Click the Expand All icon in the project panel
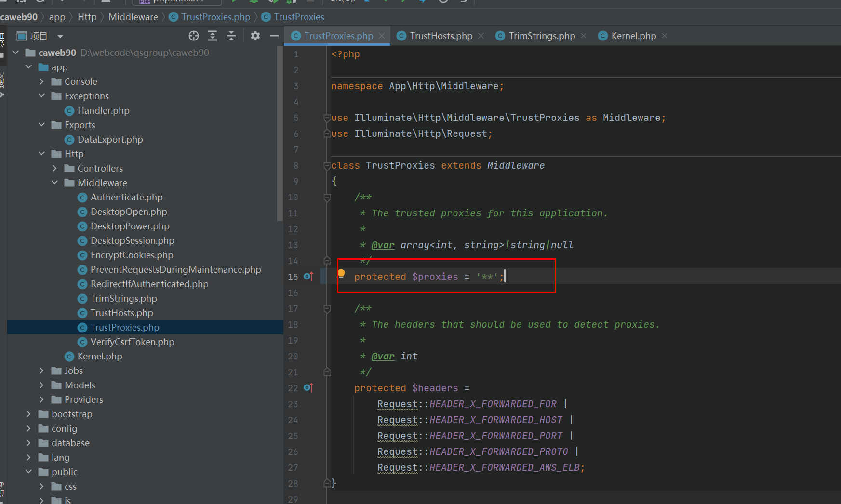This screenshot has height=504, width=841. click(213, 36)
